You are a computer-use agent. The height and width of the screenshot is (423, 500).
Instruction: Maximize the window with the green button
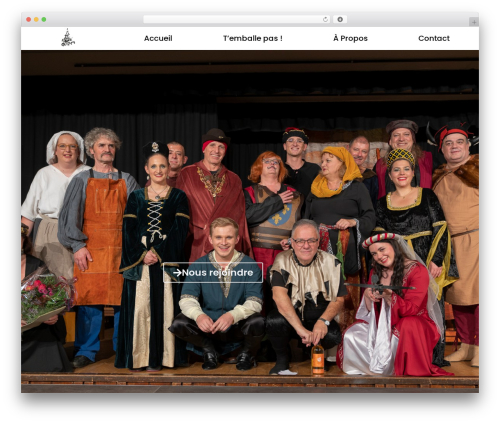pyautogui.click(x=44, y=20)
